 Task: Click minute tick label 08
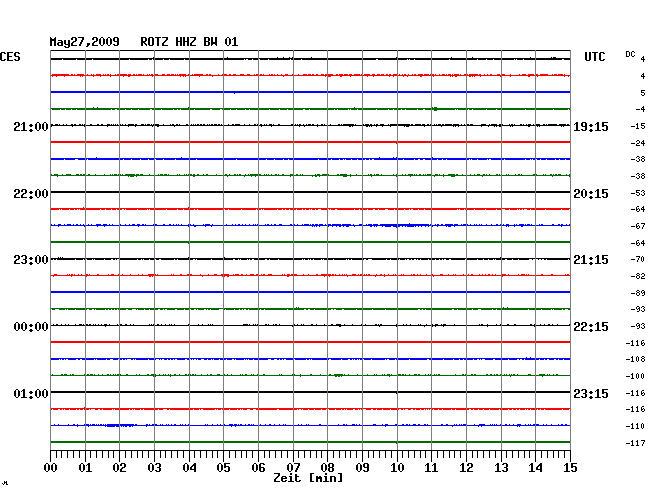[x=327, y=468]
